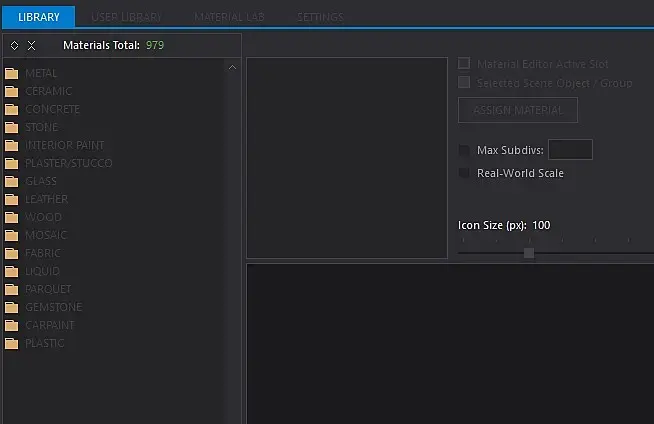654x424 pixels.
Task: Click the Max Subdivs input field
Action: click(x=570, y=150)
